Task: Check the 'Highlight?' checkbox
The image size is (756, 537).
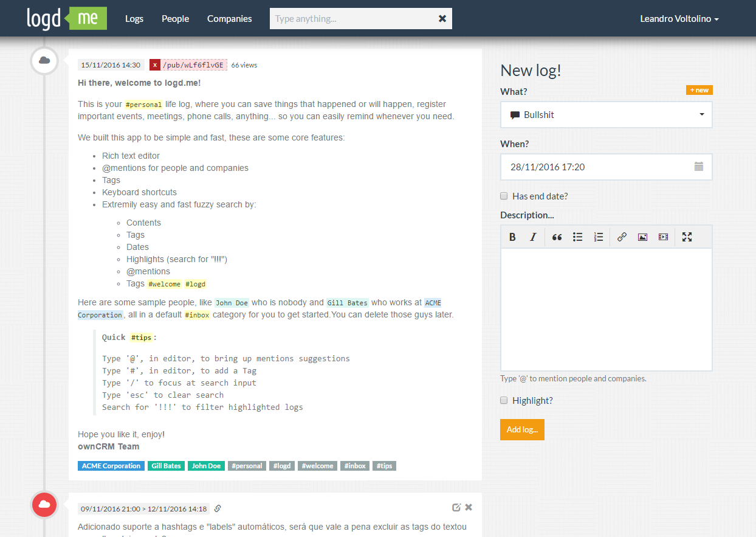Action: coord(504,400)
